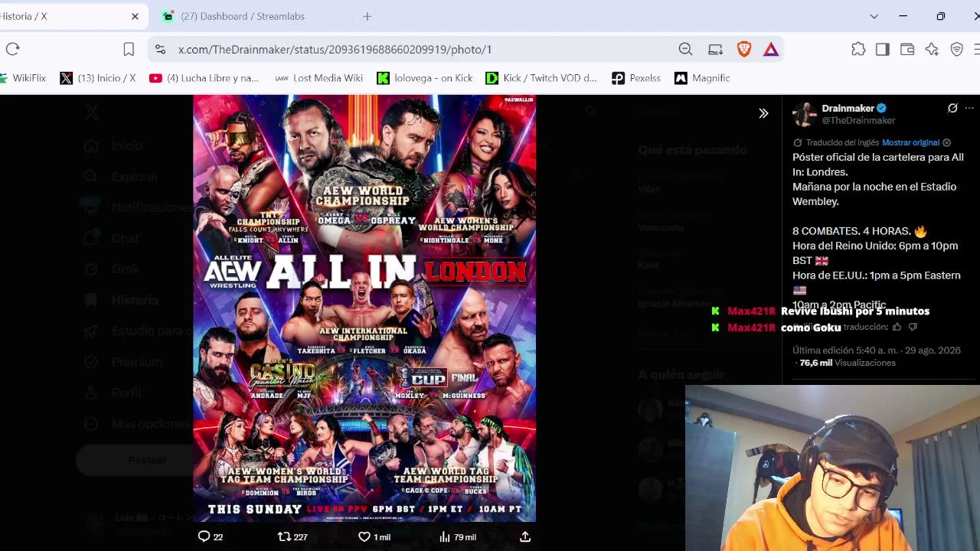Reply to the post with 22 comments
980x551 pixels.
click(x=211, y=537)
